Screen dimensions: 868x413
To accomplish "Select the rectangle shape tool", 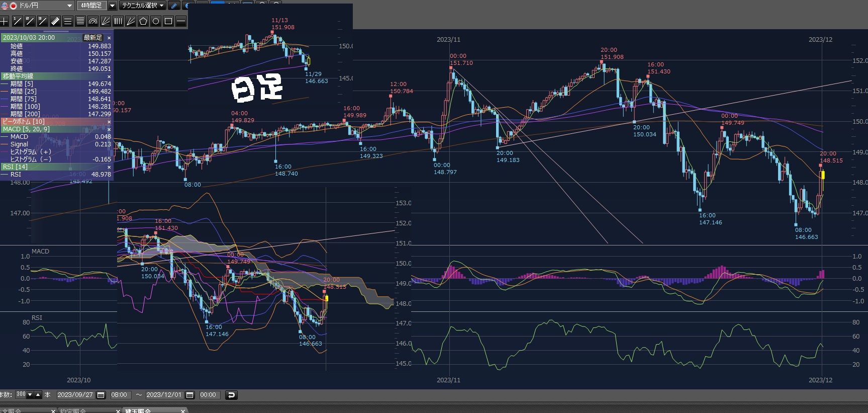I will coord(168,21).
